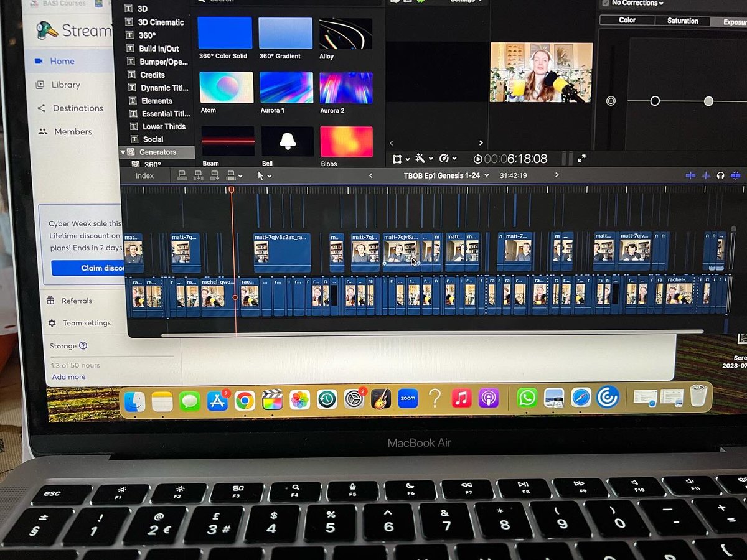Click the StreamYard duck logo
Screen dimensions: 747x560
[47, 30]
